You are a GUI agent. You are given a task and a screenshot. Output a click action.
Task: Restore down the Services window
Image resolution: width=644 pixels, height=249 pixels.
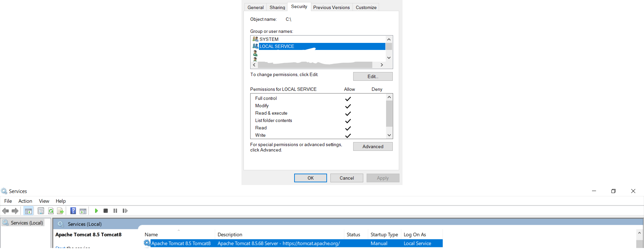(x=613, y=191)
